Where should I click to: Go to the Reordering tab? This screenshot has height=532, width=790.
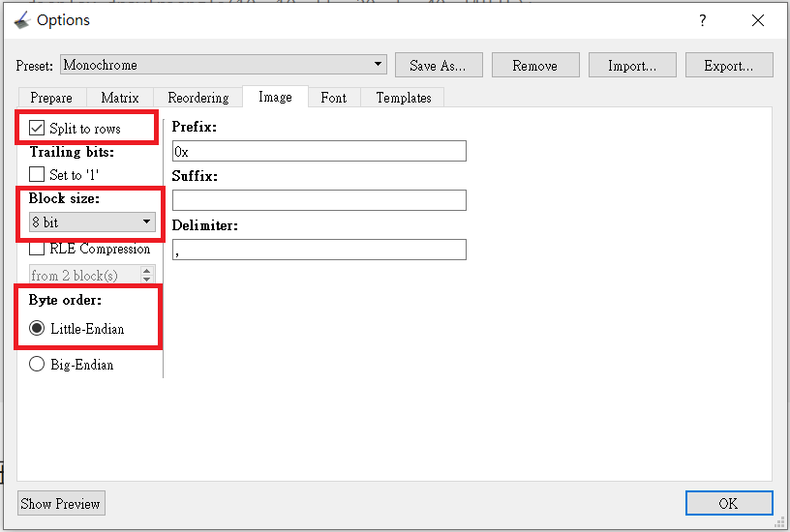coord(198,98)
